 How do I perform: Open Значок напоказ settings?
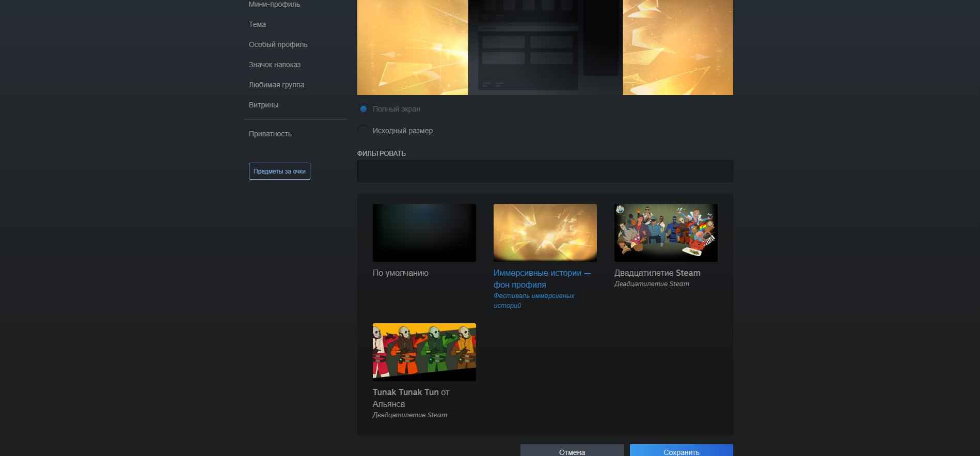click(275, 65)
